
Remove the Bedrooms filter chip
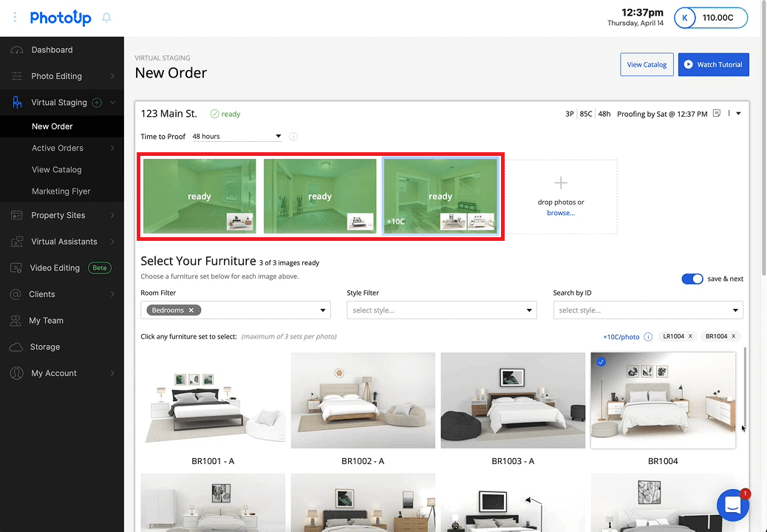(x=191, y=310)
